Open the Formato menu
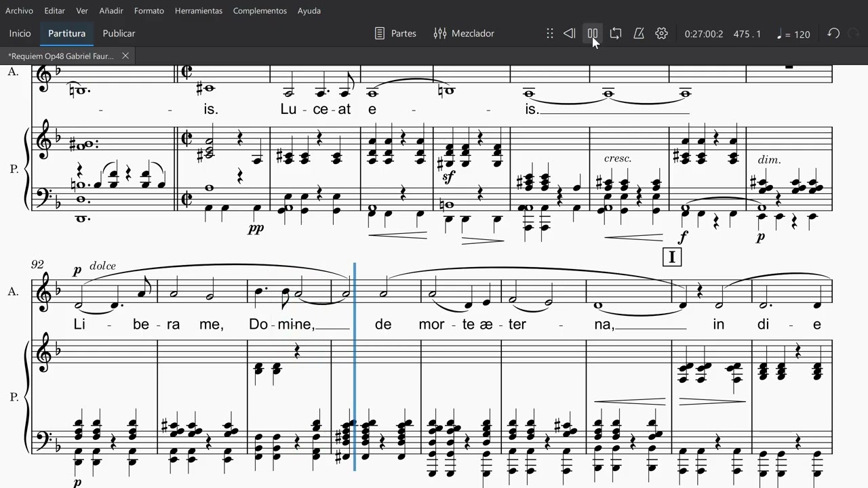868x488 pixels. (149, 11)
